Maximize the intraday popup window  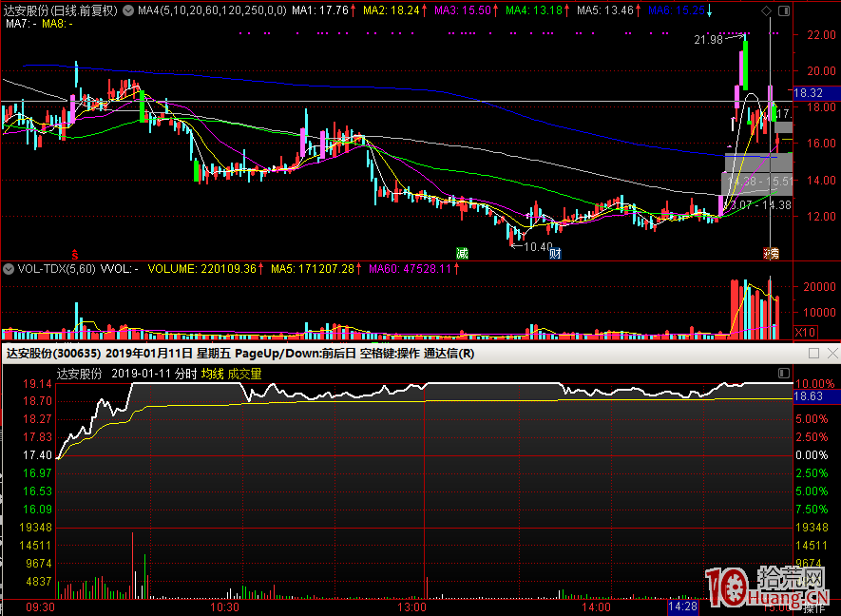tap(813, 354)
